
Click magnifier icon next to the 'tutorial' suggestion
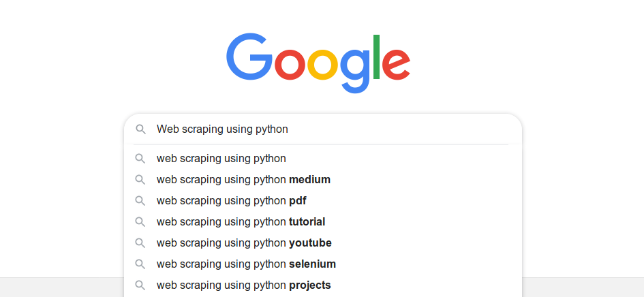pyautogui.click(x=140, y=222)
